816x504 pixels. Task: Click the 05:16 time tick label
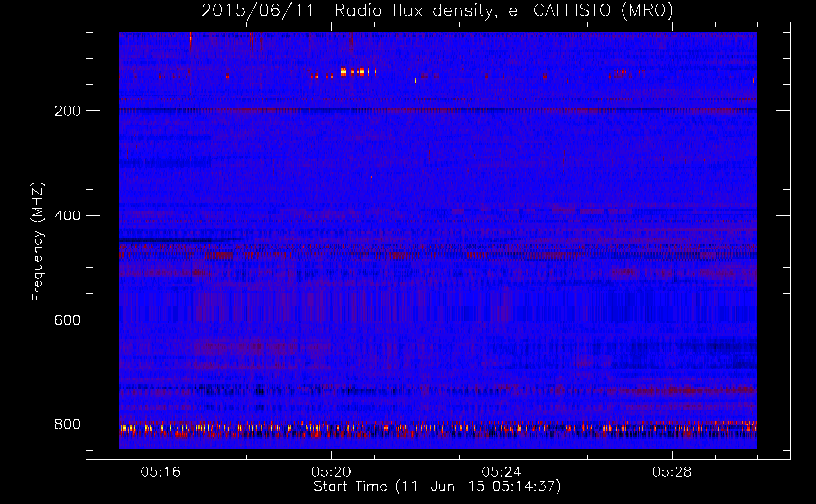tap(161, 472)
